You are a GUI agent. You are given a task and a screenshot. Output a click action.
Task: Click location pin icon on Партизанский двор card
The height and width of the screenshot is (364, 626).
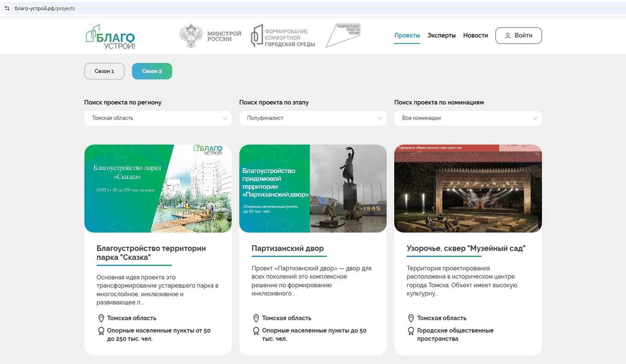[x=256, y=318]
